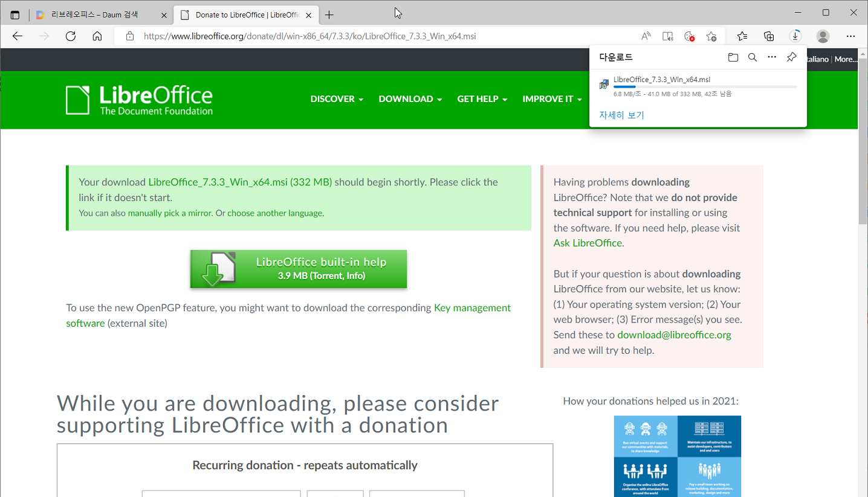Screen dimensions: 868x497
Task: Expand the IMPROVE IT menu
Action: [552, 99]
